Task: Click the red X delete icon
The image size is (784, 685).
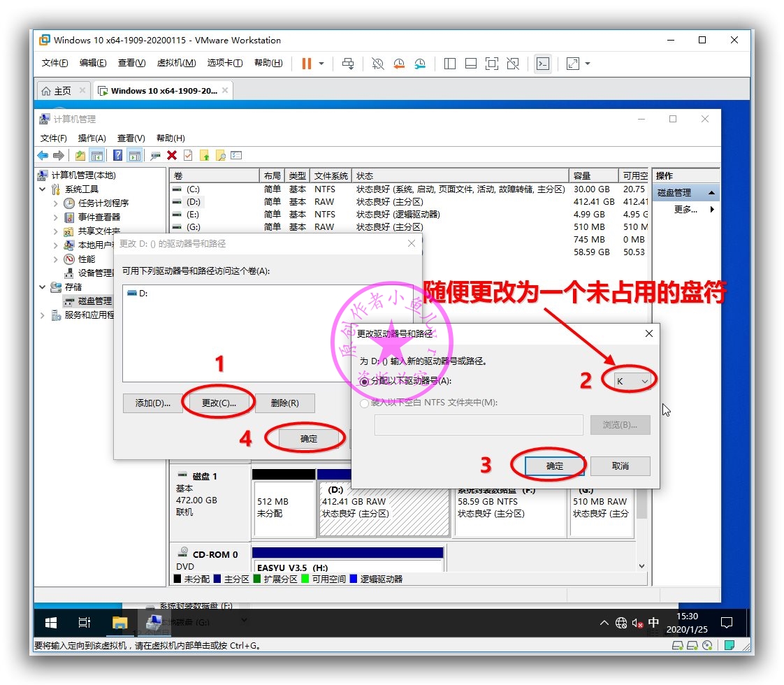Action: (x=171, y=155)
